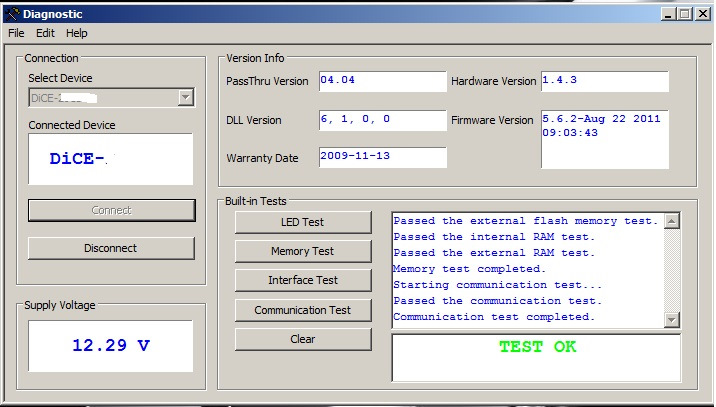Screen dimensions: 716x407
Task: Click scroll up arrow in test log
Action: [671, 222]
